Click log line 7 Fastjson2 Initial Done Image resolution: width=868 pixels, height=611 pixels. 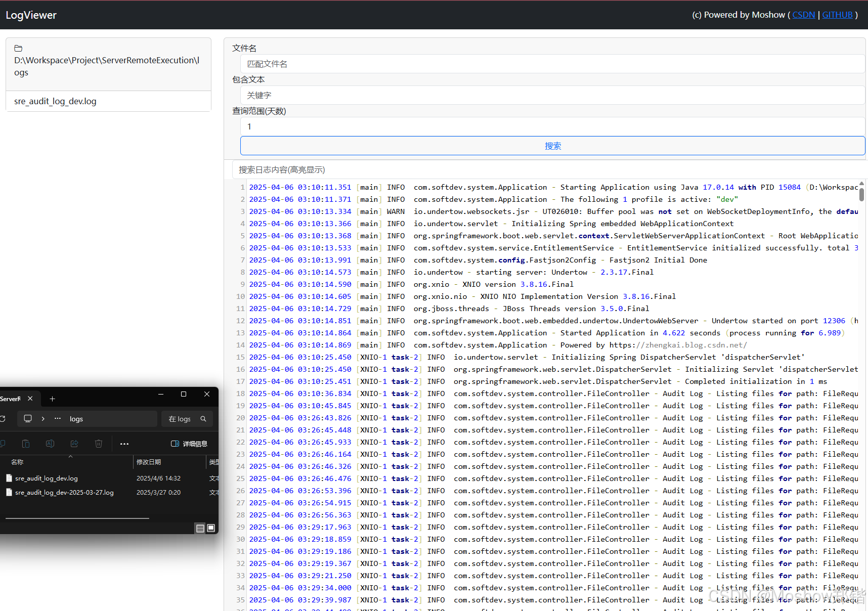tap(478, 260)
